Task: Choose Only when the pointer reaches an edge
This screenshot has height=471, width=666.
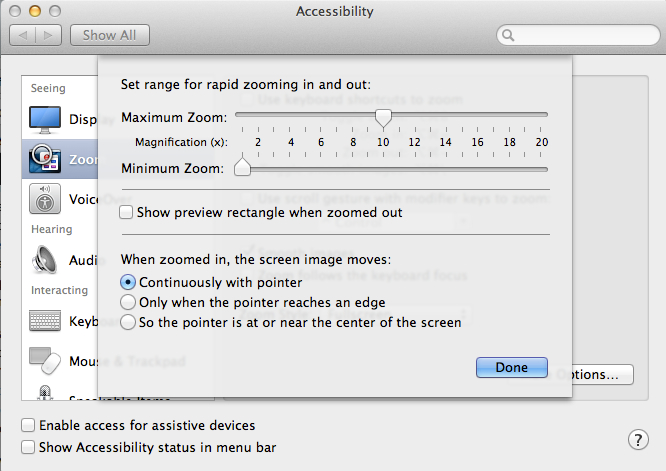Action: 127,302
